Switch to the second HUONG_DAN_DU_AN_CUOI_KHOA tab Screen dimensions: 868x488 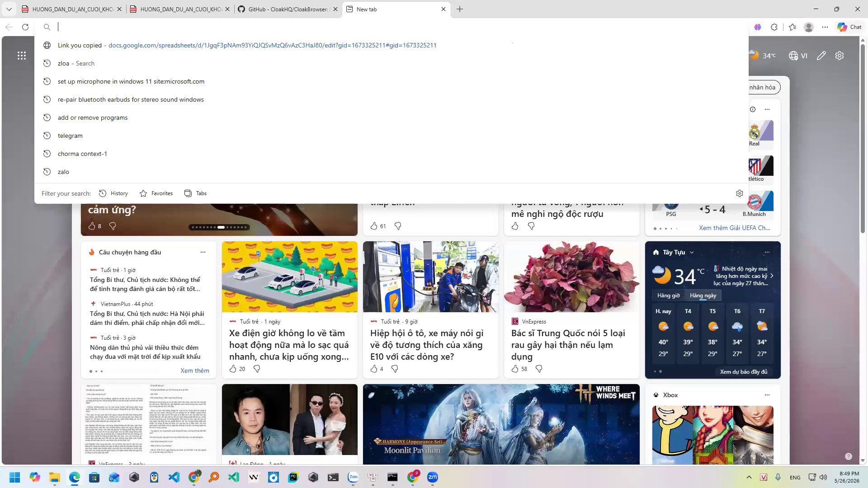[x=180, y=9]
